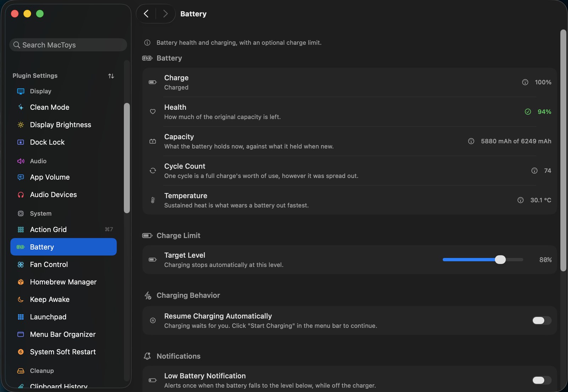The height and width of the screenshot is (392, 568).
Task: Click the info icon beside the capacity value
Action: point(471,141)
